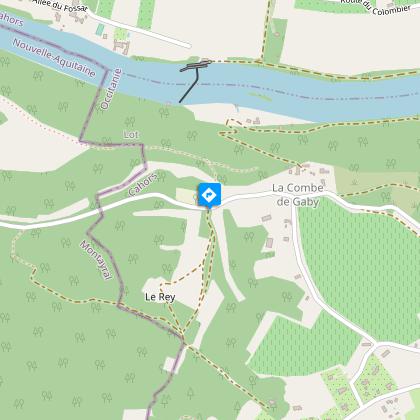The image size is (420, 420).
Task: Select the buildings on the riverbank clearing
Action: point(253,121)
